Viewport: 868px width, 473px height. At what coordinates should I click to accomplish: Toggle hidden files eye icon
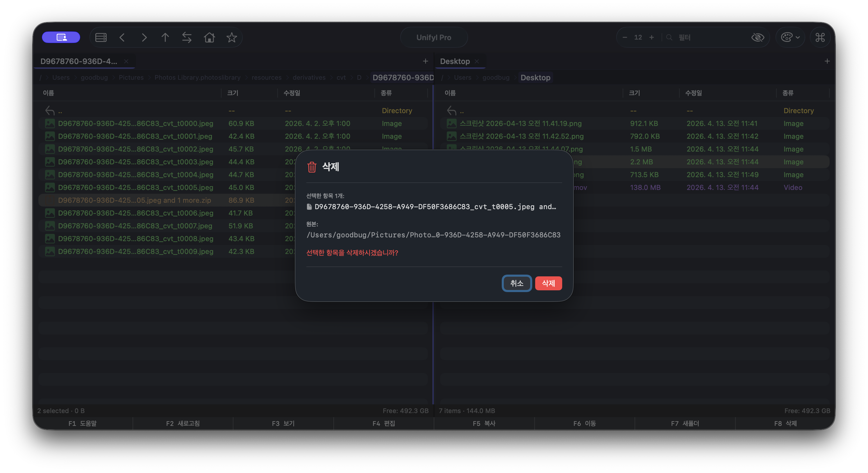(x=758, y=38)
